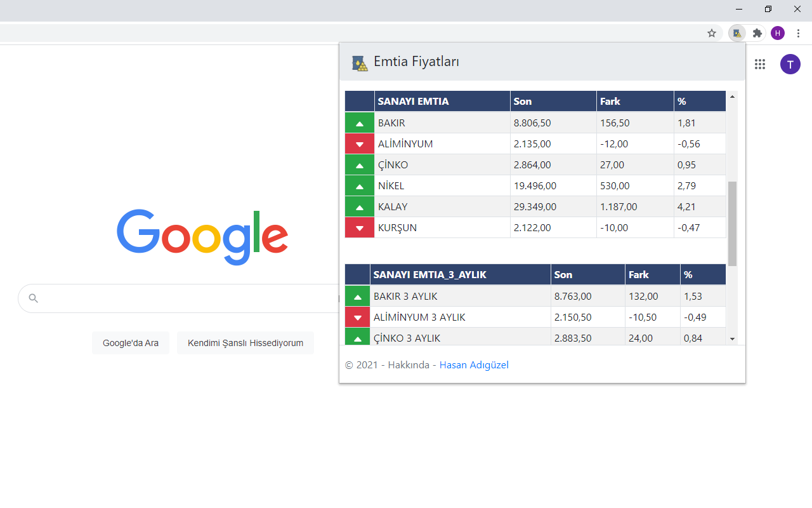This screenshot has height=508, width=812.
Task: Click the Emtia Fiyatları extension toolbar icon
Action: 737,33
